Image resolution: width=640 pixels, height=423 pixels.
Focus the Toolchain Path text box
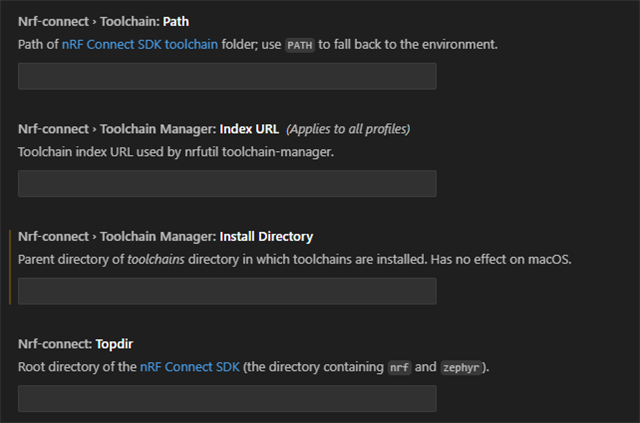(227, 76)
